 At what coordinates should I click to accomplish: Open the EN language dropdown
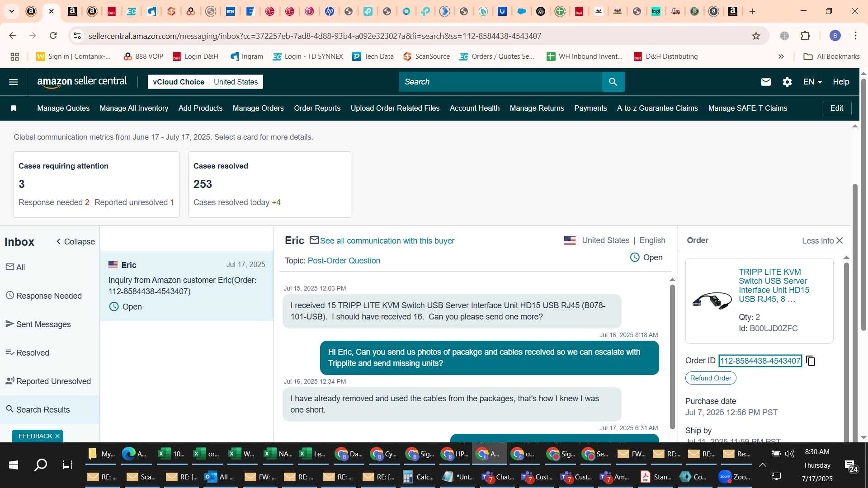812,82
